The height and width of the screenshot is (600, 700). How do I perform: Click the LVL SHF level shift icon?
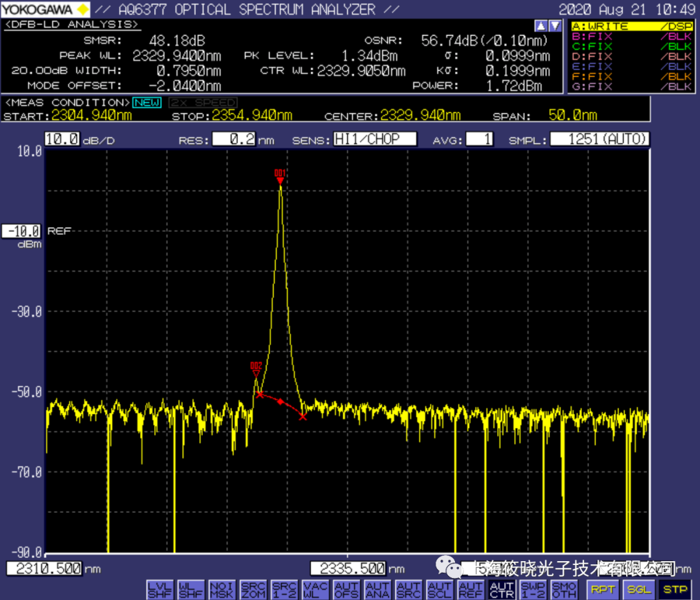(159, 590)
